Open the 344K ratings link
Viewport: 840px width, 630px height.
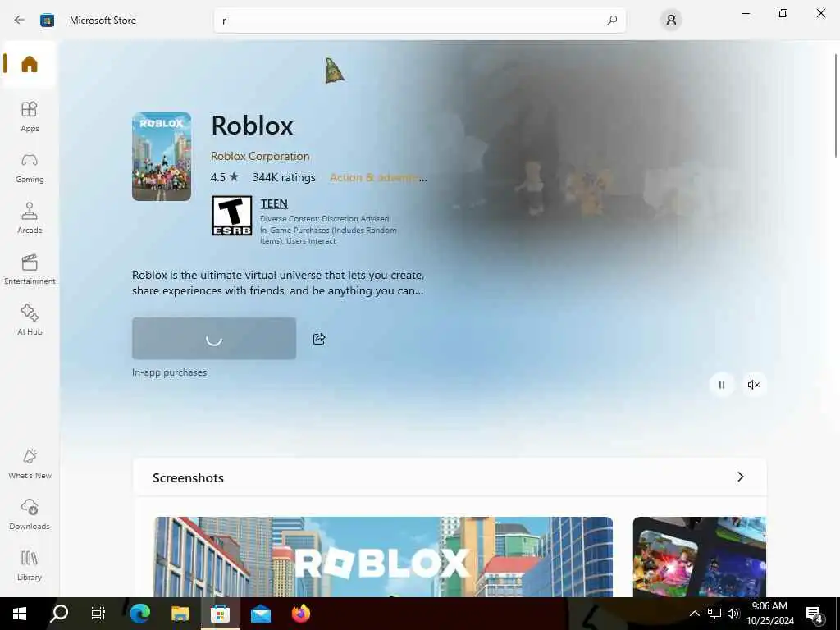click(x=284, y=177)
